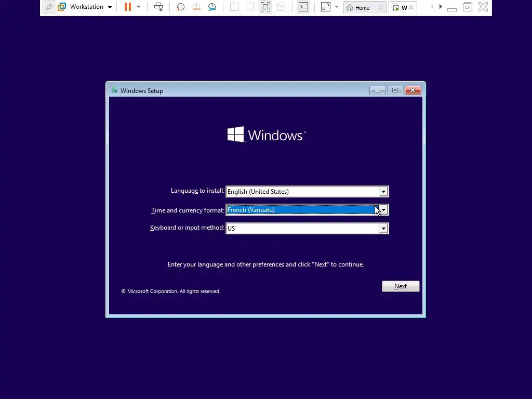The image size is (532, 399).
Task: Click the Unity mode icon
Action: (281, 7)
